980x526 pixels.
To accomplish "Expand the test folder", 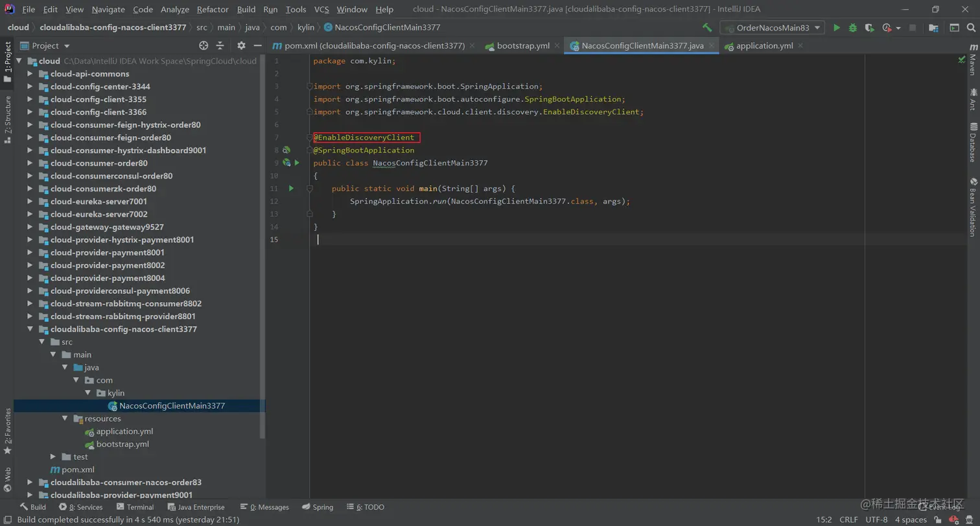I will coord(53,457).
